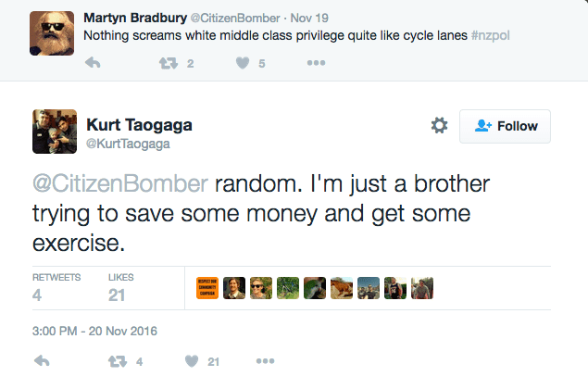Open more options on Kurt Taogaga's tweet

tap(265, 361)
